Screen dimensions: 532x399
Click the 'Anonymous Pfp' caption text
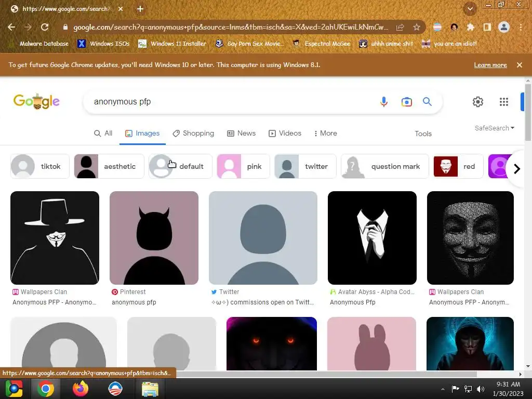pyautogui.click(x=353, y=302)
